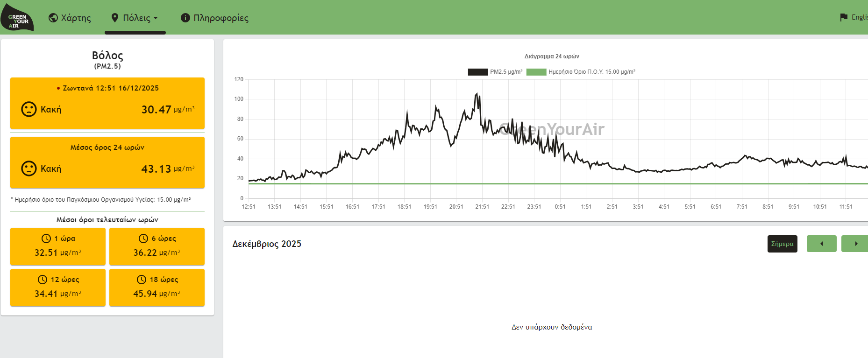Click the clock icon on the 1 ώρα card
The image size is (868, 358).
coord(46,239)
